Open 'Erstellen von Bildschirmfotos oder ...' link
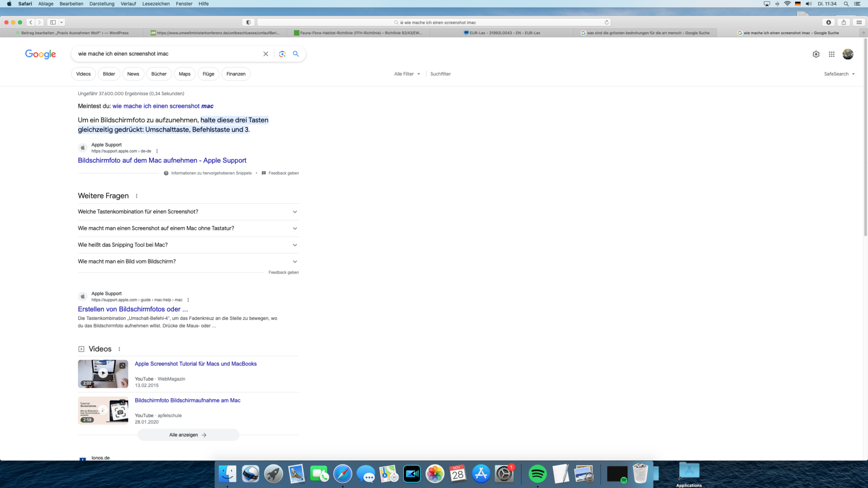This screenshot has width=868, height=488. pyautogui.click(x=133, y=309)
